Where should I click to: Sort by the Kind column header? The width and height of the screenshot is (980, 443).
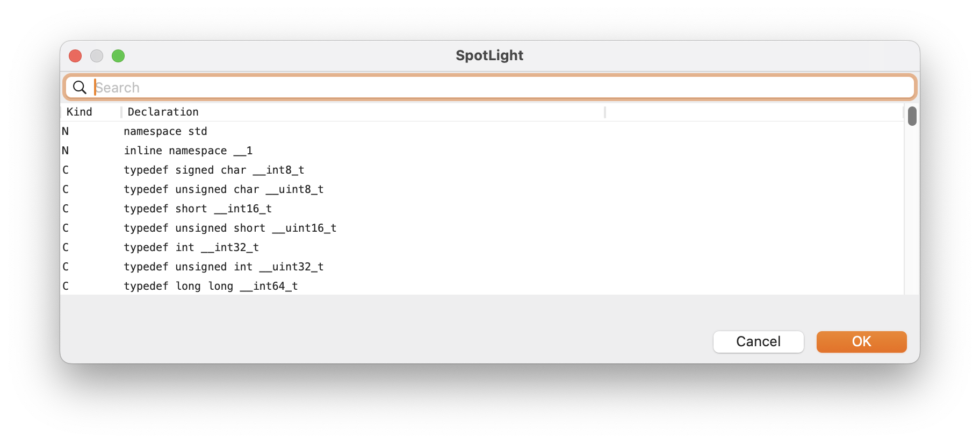90,112
